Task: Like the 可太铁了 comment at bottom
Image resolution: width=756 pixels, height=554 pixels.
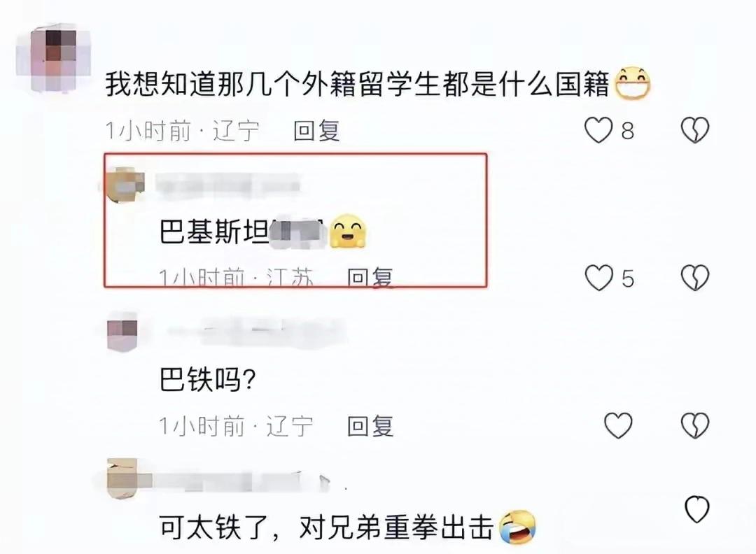Action: (x=697, y=509)
